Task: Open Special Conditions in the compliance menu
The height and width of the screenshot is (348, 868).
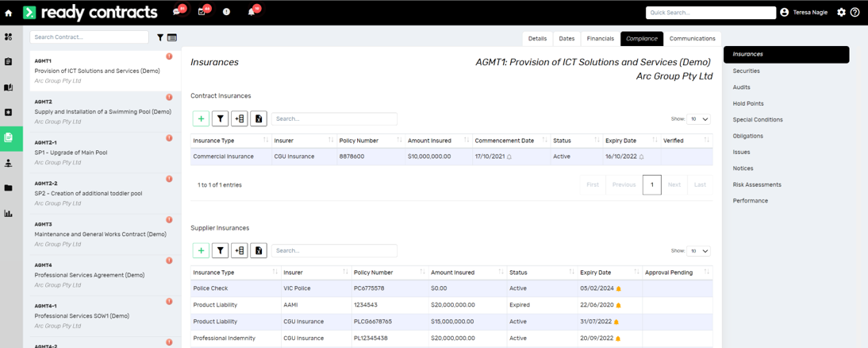Action: click(758, 120)
